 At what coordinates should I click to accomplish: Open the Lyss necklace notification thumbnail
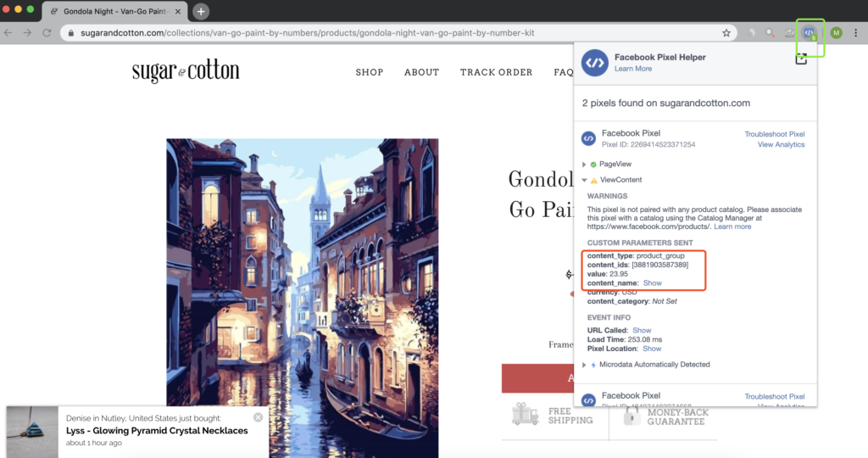coord(32,432)
